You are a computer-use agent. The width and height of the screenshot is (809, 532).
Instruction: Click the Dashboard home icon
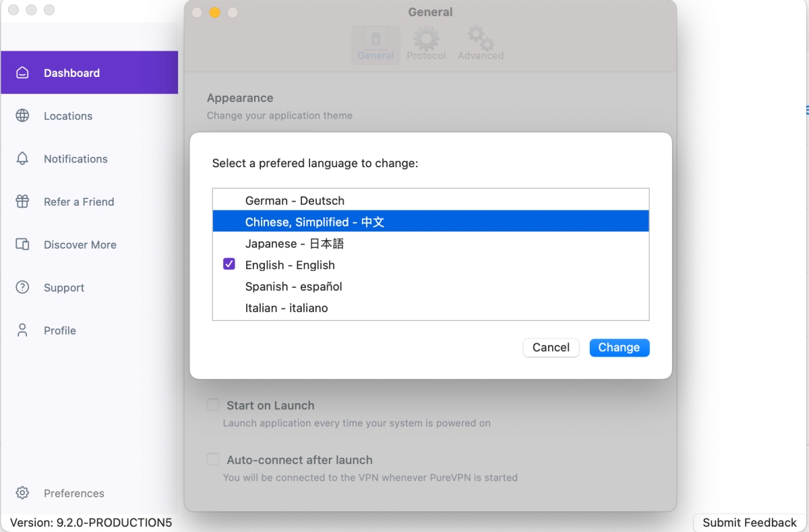pos(22,73)
